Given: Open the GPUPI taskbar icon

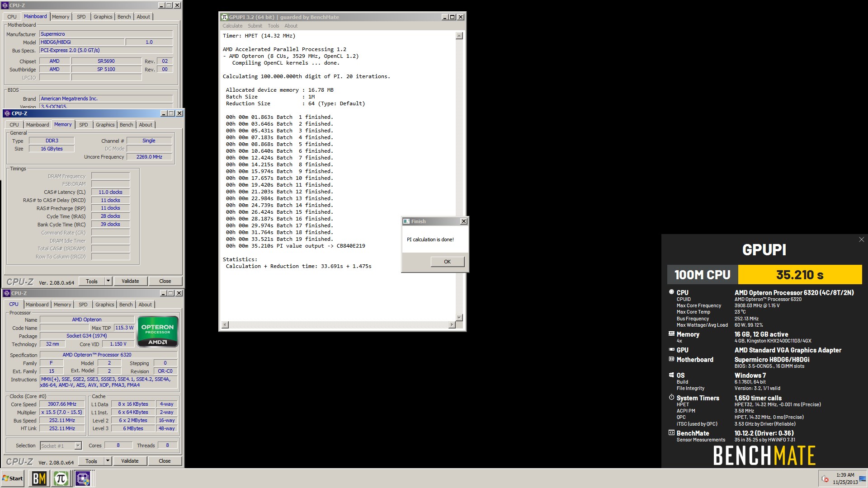Looking at the screenshot, I should [61, 479].
